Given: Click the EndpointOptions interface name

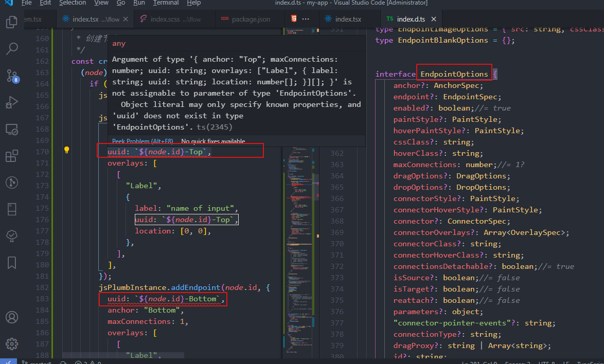Looking at the screenshot, I should [x=454, y=74].
